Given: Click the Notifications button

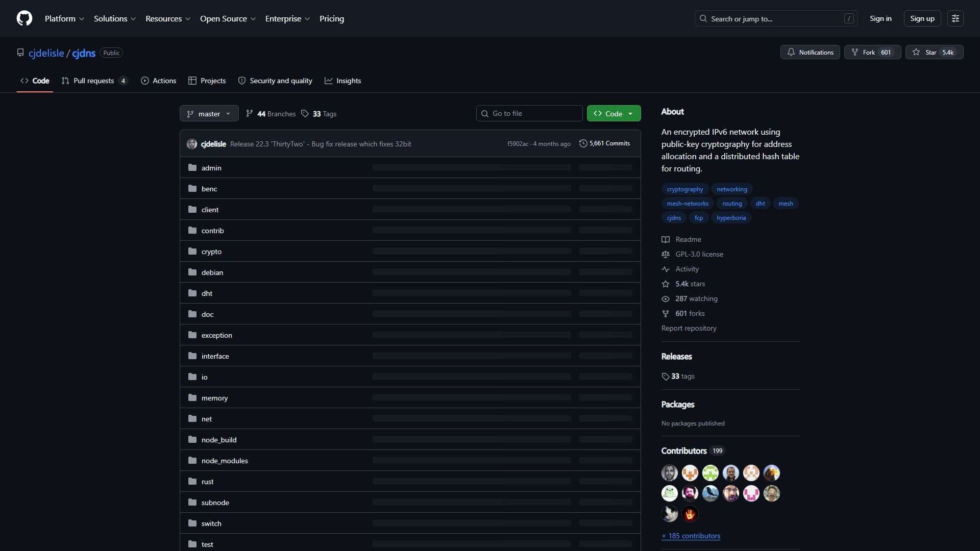Looking at the screenshot, I should 810,52.
